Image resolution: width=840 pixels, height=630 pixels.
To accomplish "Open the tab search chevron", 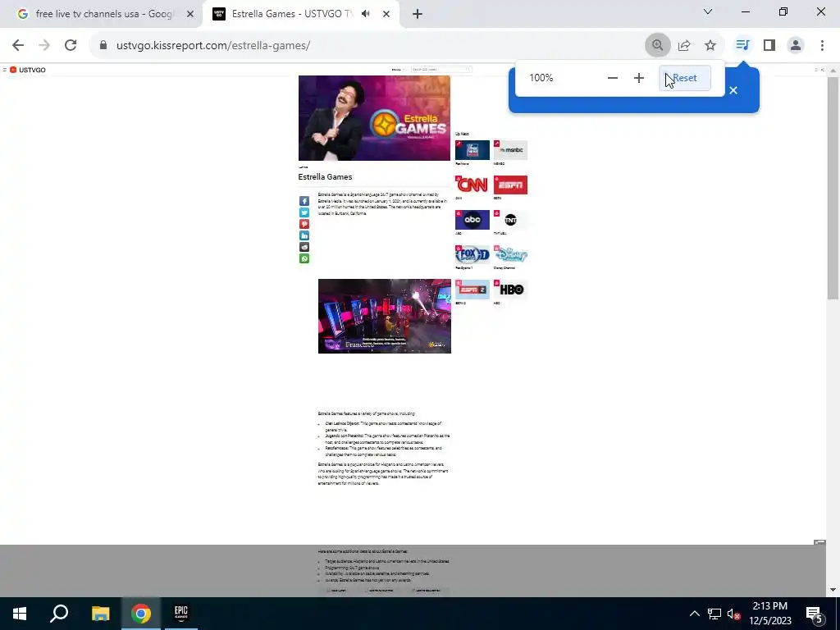I will pos(708,11).
